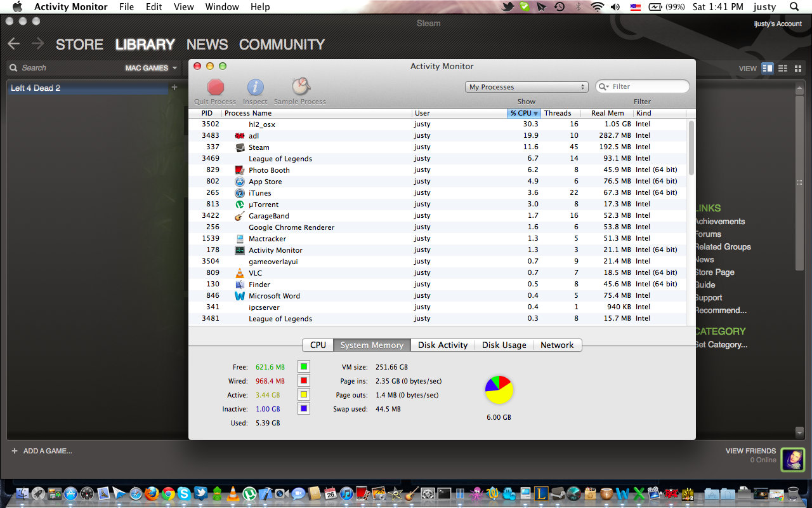Screen dimensions: 812x508
Task: Open the File menu
Action: (x=126, y=7)
